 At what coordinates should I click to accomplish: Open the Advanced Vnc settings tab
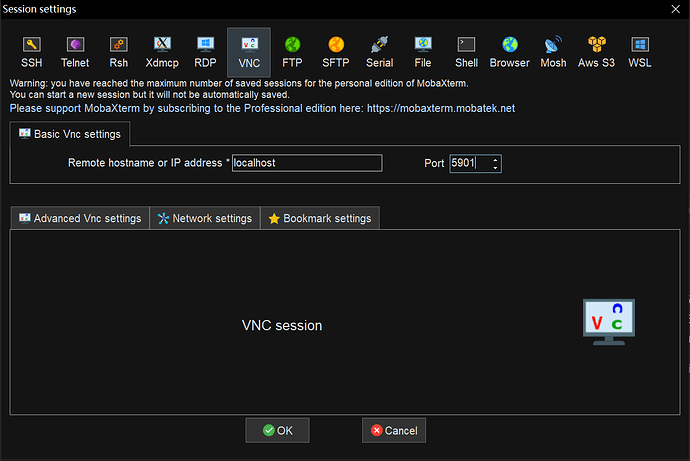click(x=80, y=218)
